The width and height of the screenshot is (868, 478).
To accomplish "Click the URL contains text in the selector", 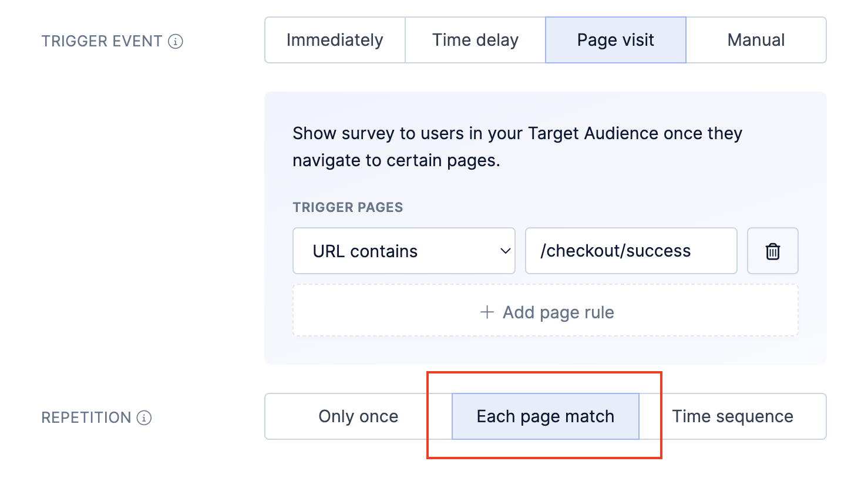I will pos(365,251).
